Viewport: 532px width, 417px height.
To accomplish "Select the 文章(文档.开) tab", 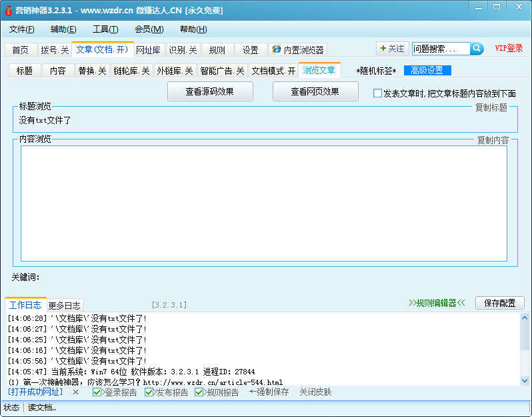I will coord(103,49).
